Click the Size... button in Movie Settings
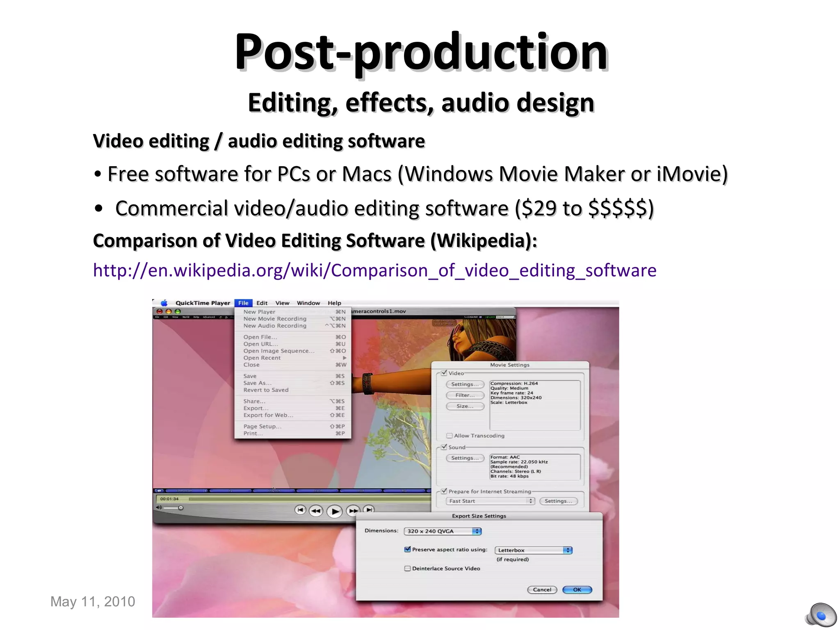Image resolution: width=840 pixels, height=630 pixels. pos(465,406)
